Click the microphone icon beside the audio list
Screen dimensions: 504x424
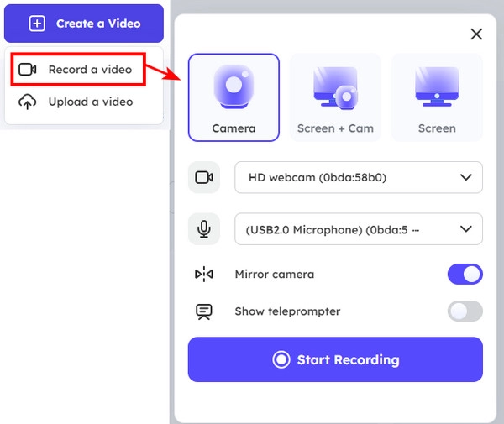[204, 228]
